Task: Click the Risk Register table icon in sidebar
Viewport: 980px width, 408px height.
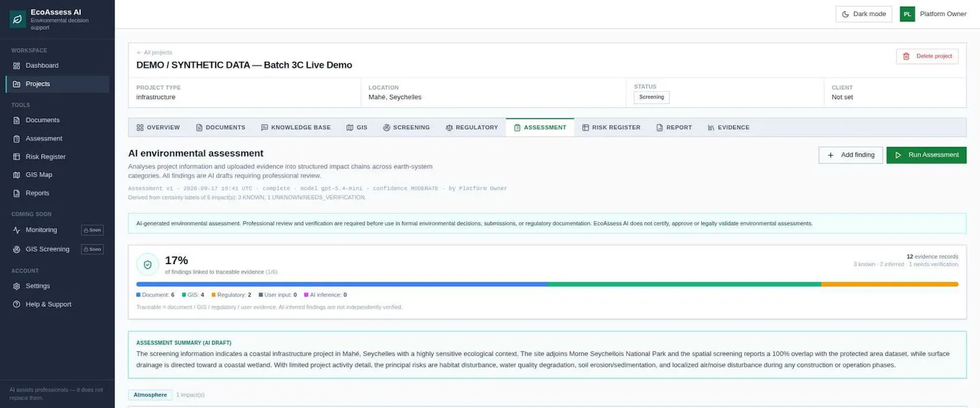Action: [17, 157]
